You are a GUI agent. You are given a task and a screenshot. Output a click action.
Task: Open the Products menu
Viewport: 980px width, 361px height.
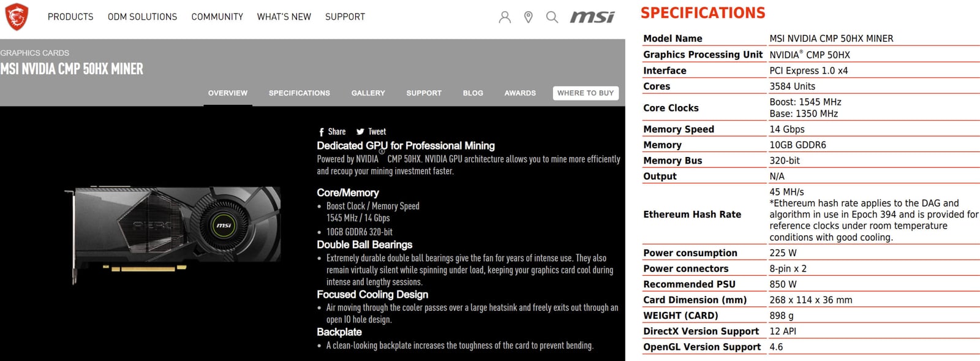tap(70, 17)
